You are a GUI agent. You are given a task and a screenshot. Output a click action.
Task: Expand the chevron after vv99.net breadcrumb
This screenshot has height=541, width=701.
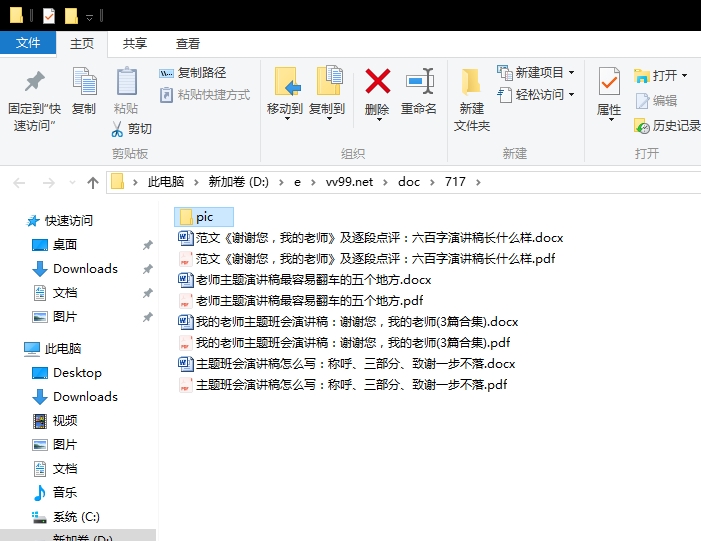click(x=385, y=182)
